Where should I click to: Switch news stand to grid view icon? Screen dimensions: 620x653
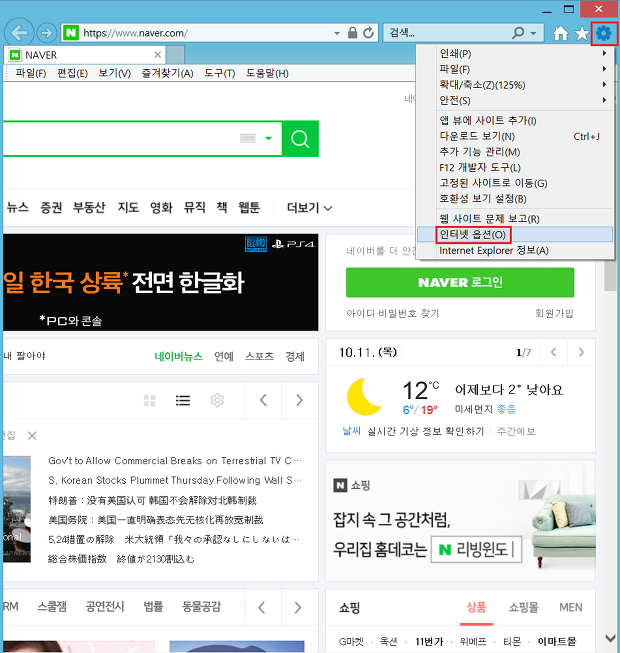(149, 401)
